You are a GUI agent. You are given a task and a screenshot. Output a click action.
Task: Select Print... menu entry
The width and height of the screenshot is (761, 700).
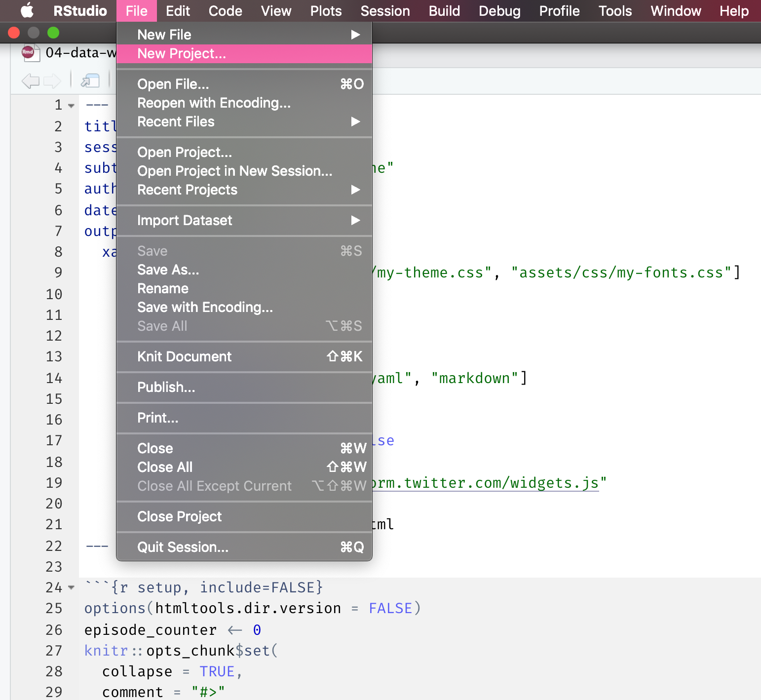click(x=244, y=418)
